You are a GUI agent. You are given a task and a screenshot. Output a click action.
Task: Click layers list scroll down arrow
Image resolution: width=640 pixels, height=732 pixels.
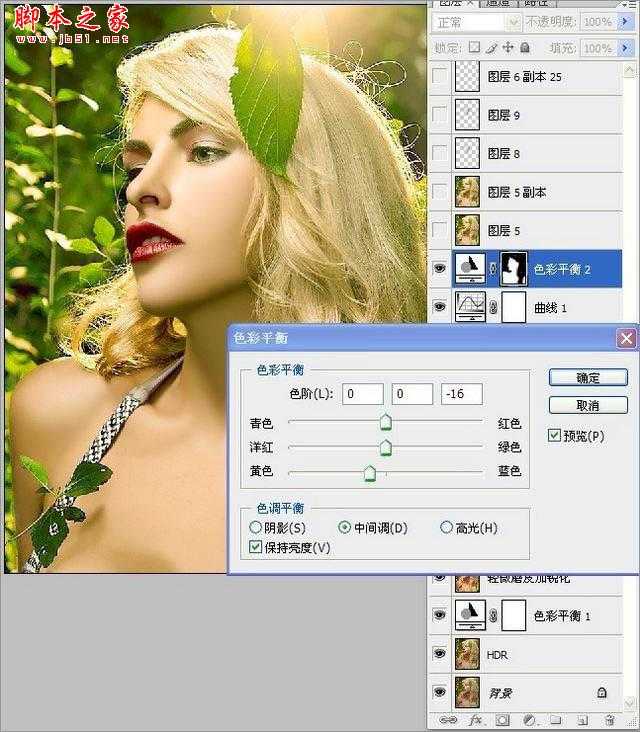[629, 703]
